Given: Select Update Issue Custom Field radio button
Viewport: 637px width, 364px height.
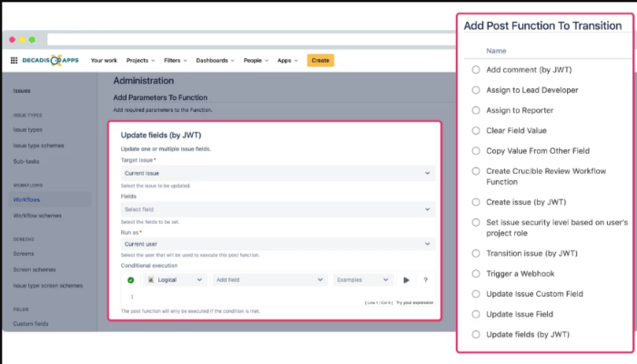Looking at the screenshot, I should pyautogui.click(x=476, y=294).
